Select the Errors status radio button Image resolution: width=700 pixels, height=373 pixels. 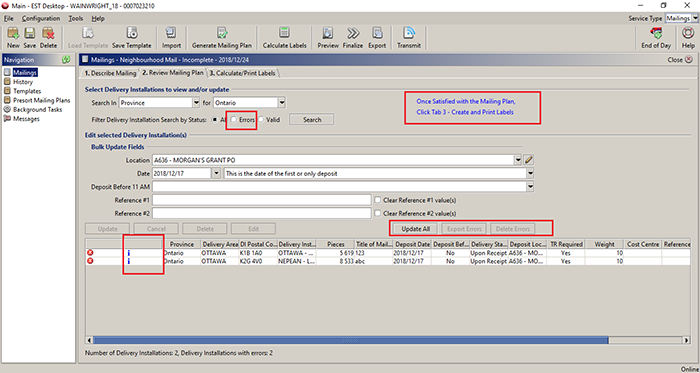(233, 120)
